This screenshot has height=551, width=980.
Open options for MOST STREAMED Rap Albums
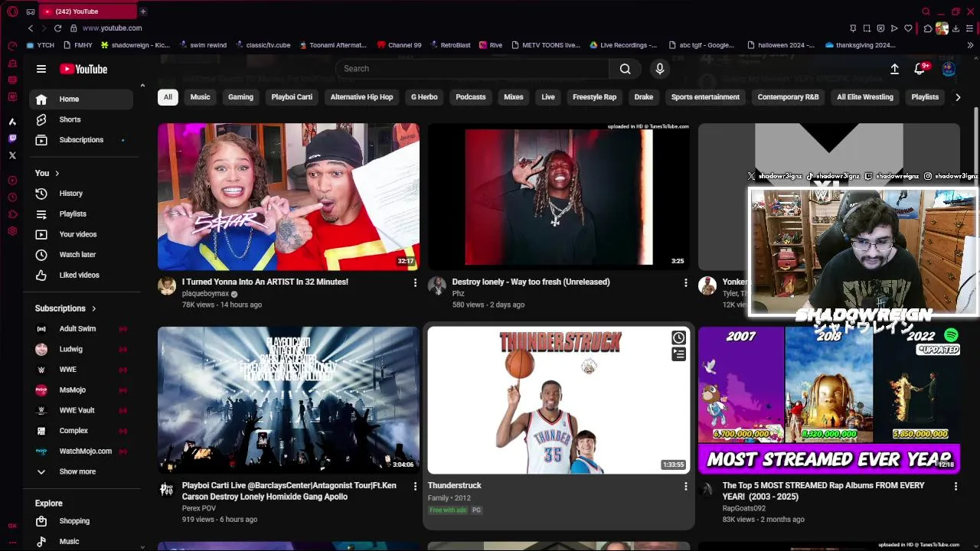[x=955, y=486]
